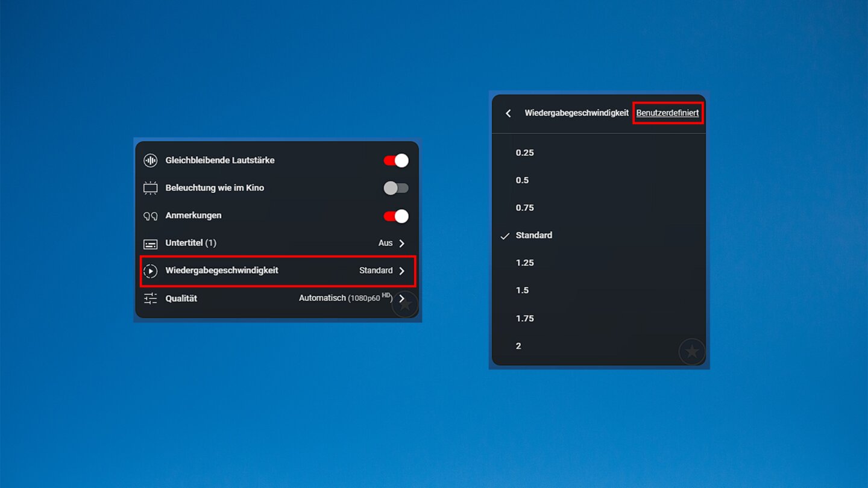This screenshot has height=488, width=868.
Task: Click the Beleuchtung wie im Kino screen icon
Action: (x=150, y=188)
